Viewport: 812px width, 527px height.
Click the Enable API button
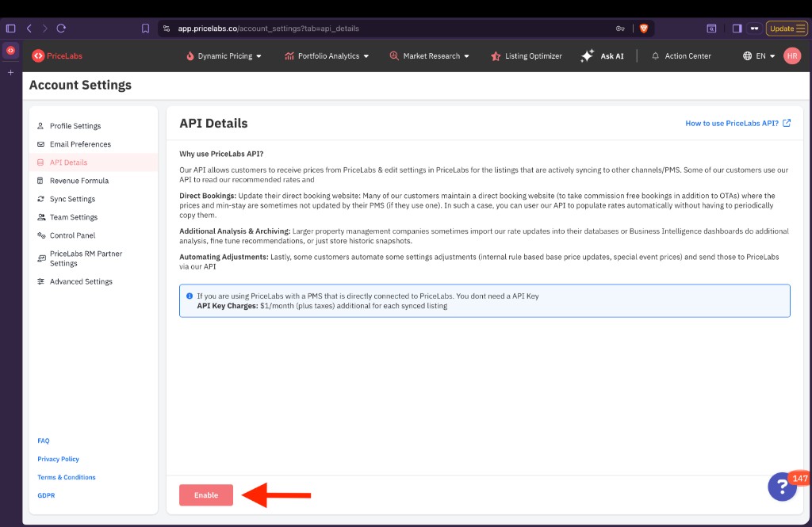pyautogui.click(x=206, y=495)
